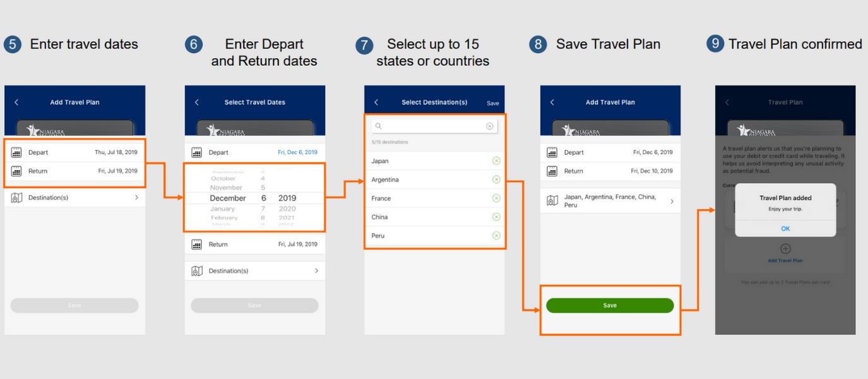Click the search magnifier icon in destinations
The height and width of the screenshot is (379, 868).
[x=379, y=126]
